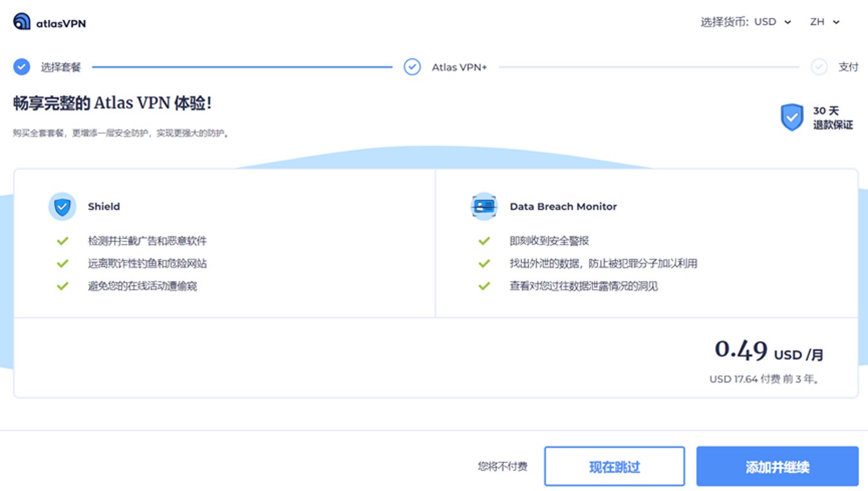The height and width of the screenshot is (491, 868).
Task: Click the text 即刻收到安全警报
Action: (549, 241)
